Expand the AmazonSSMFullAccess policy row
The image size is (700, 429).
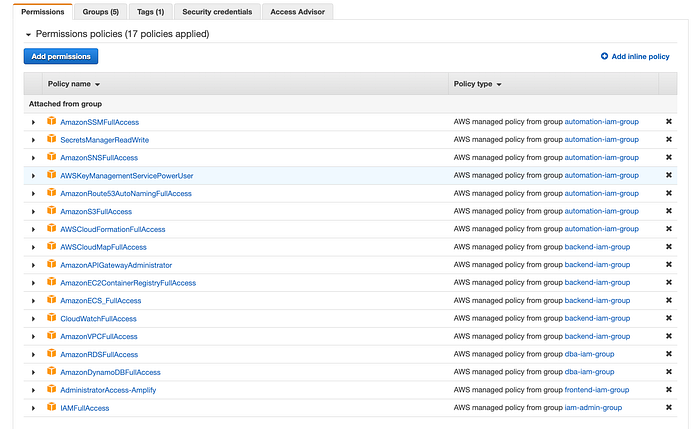coord(33,122)
